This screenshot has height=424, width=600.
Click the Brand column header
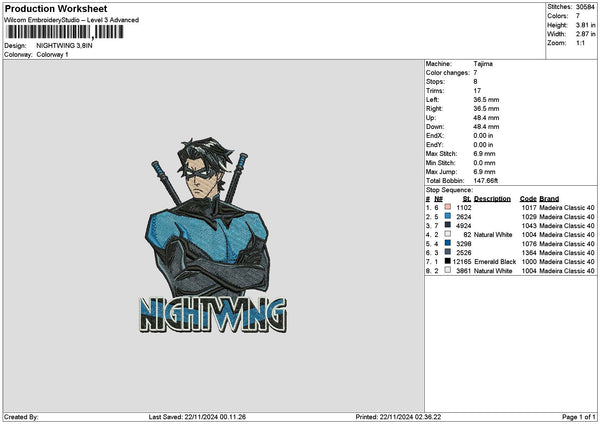(x=549, y=198)
